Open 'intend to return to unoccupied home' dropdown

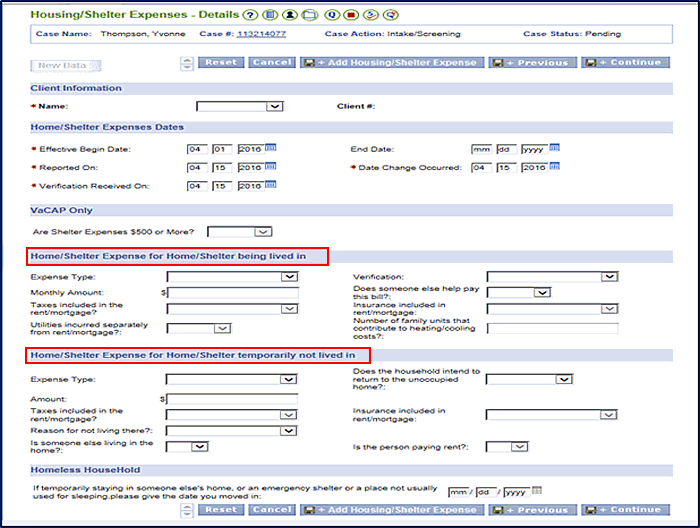coord(529,379)
